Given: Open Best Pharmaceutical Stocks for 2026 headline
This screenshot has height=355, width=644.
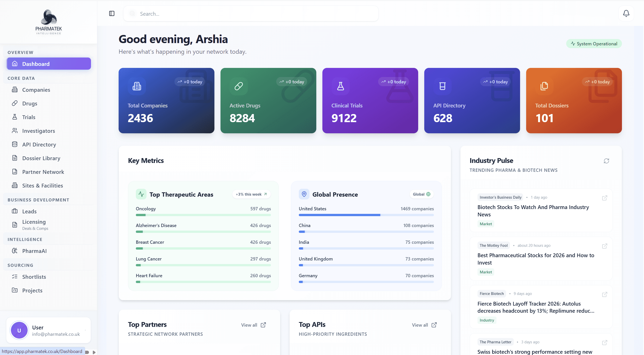Looking at the screenshot, I should point(536,259).
